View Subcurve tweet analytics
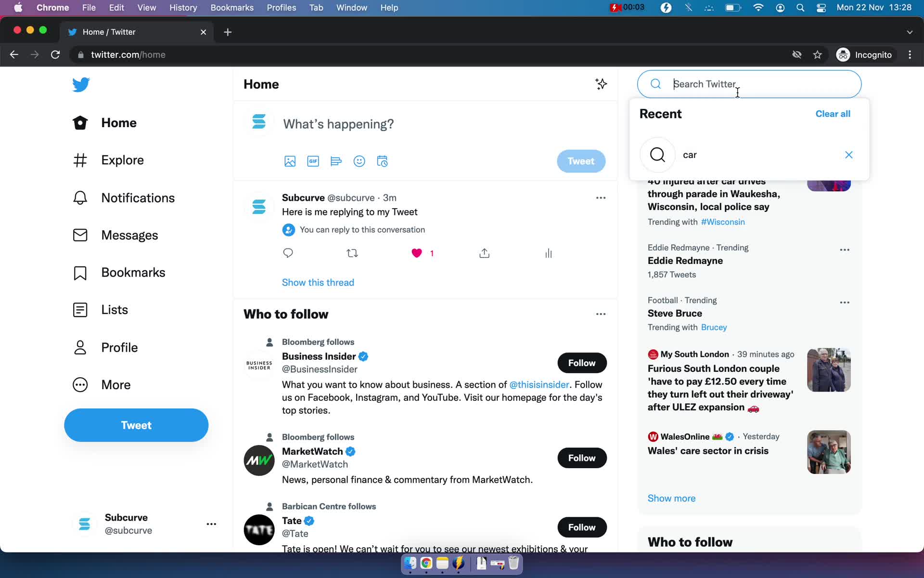The height and width of the screenshot is (578, 924). (x=548, y=253)
